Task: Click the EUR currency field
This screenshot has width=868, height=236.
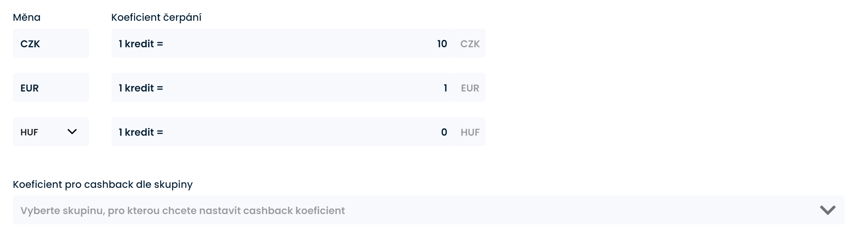Action: [x=51, y=88]
